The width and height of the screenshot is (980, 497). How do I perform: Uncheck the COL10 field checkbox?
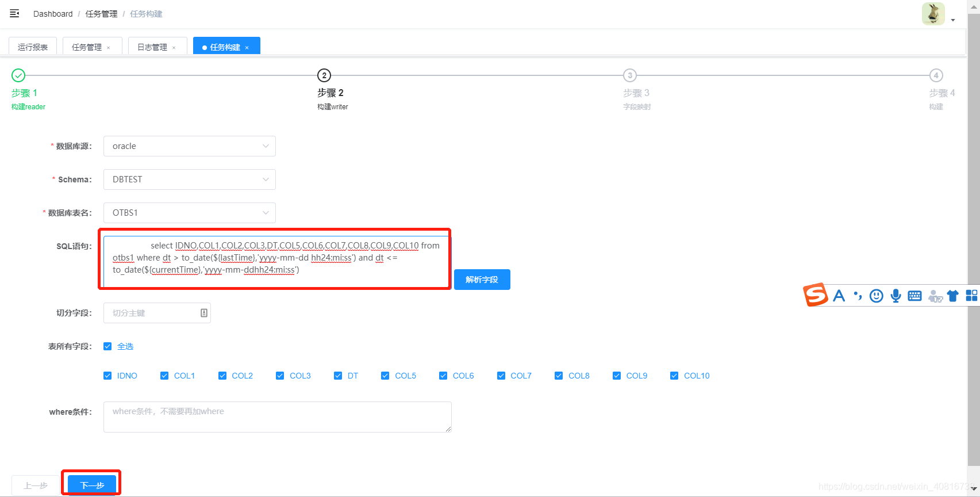674,376
